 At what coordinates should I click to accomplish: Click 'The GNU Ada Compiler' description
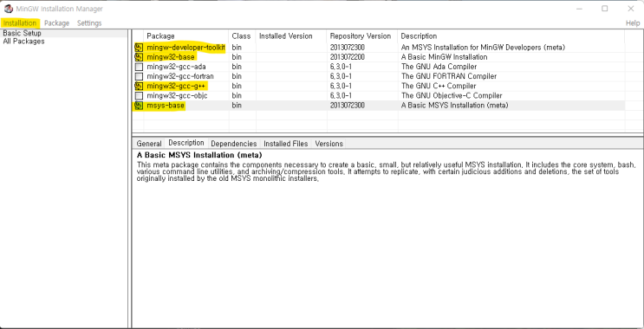click(x=439, y=67)
